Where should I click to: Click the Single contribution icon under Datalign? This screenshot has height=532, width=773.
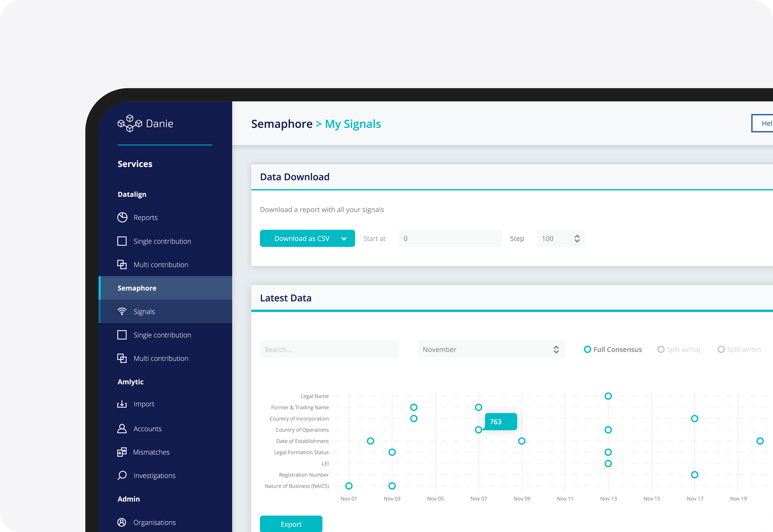pyautogui.click(x=121, y=241)
